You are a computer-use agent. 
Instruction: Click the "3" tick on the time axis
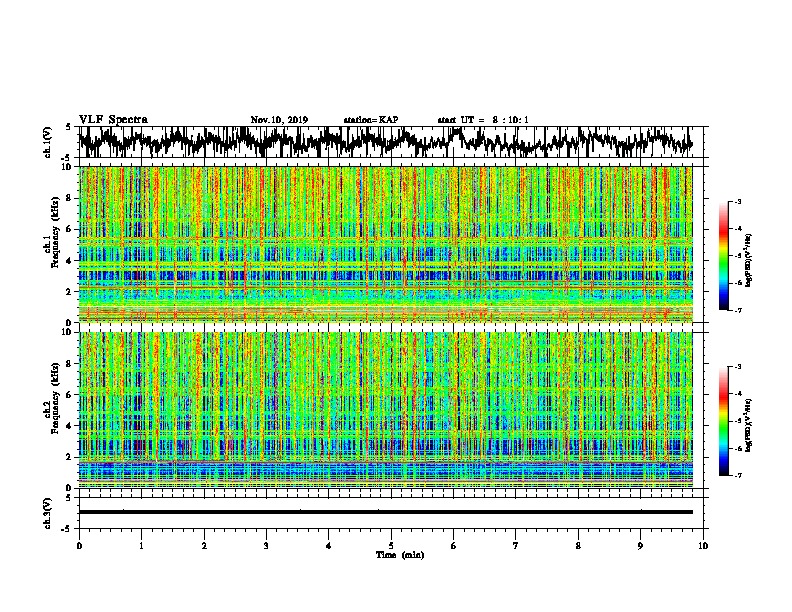(266, 546)
